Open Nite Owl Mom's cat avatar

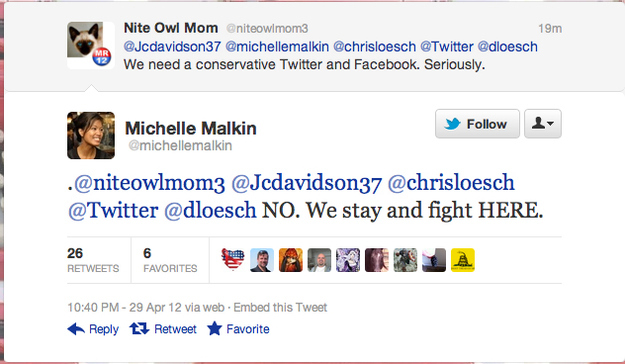(91, 45)
